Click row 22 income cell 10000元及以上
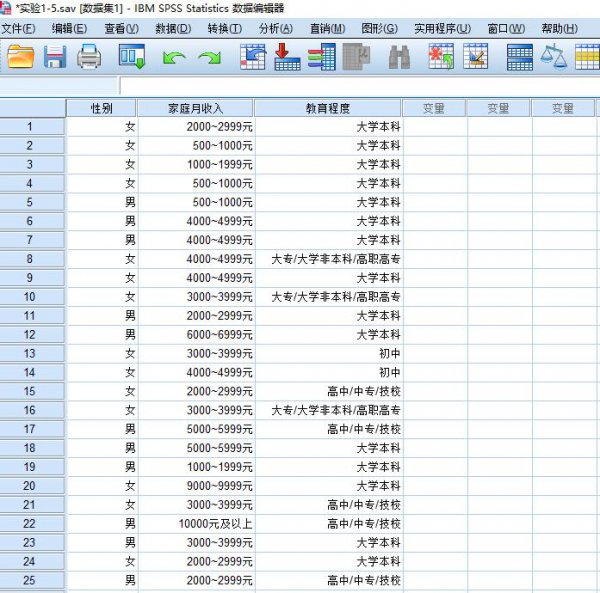The height and width of the screenshot is (593, 600). (196, 524)
